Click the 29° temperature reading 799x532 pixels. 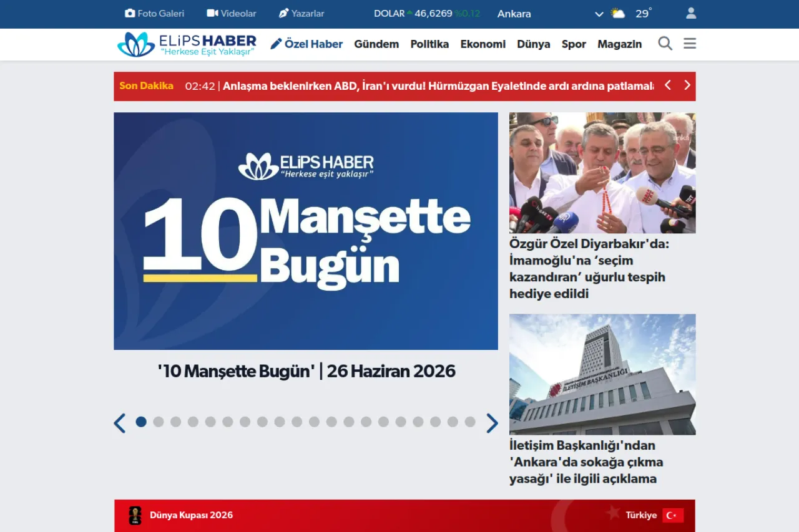[644, 13]
